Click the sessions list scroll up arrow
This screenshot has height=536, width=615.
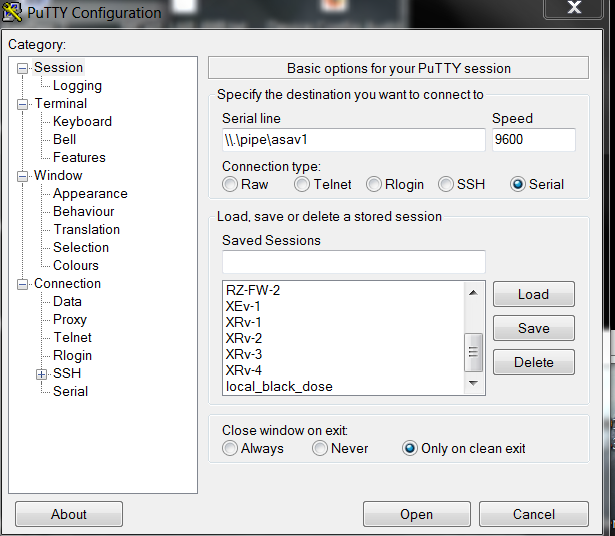[473, 293]
